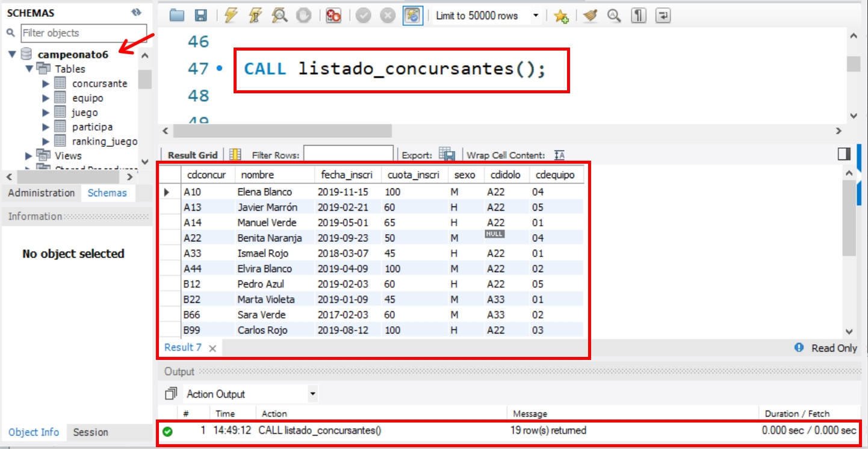
Task: Select the Time column header in Output
Action: [x=225, y=413]
